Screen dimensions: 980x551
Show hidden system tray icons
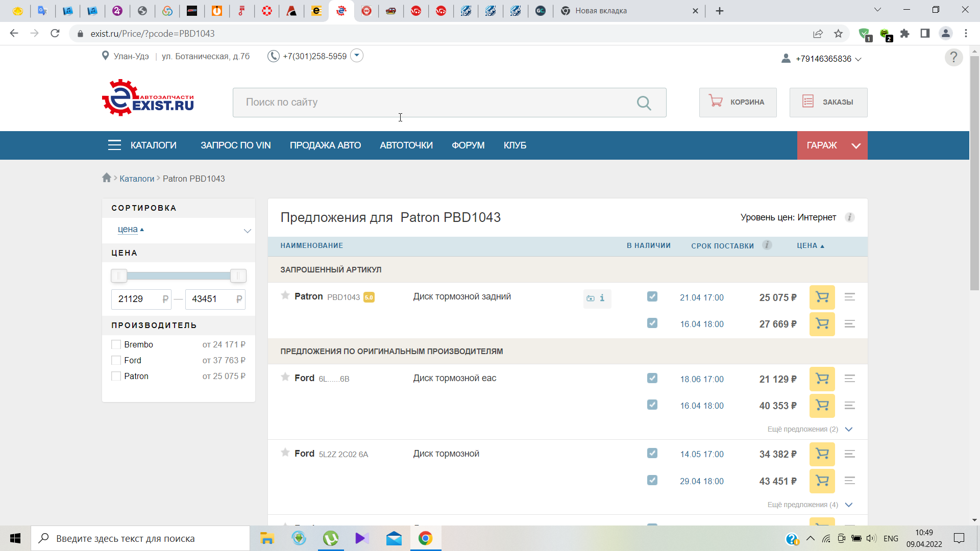coord(811,538)
